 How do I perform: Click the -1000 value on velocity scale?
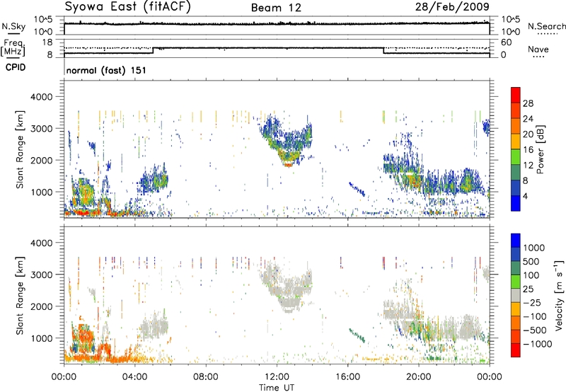(x=537, y=344)
